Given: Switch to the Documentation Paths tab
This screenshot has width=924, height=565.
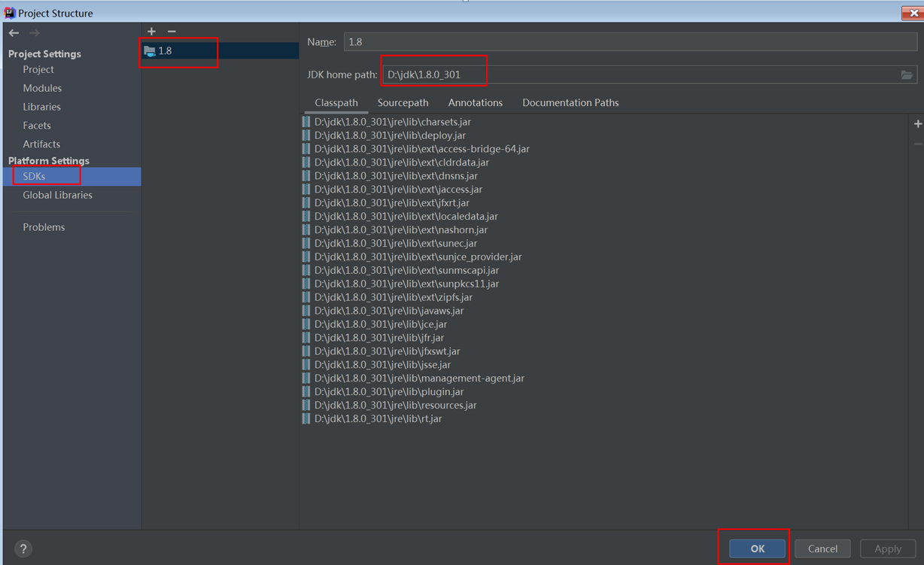Looking at the screenshot, I should coord(570,102).
